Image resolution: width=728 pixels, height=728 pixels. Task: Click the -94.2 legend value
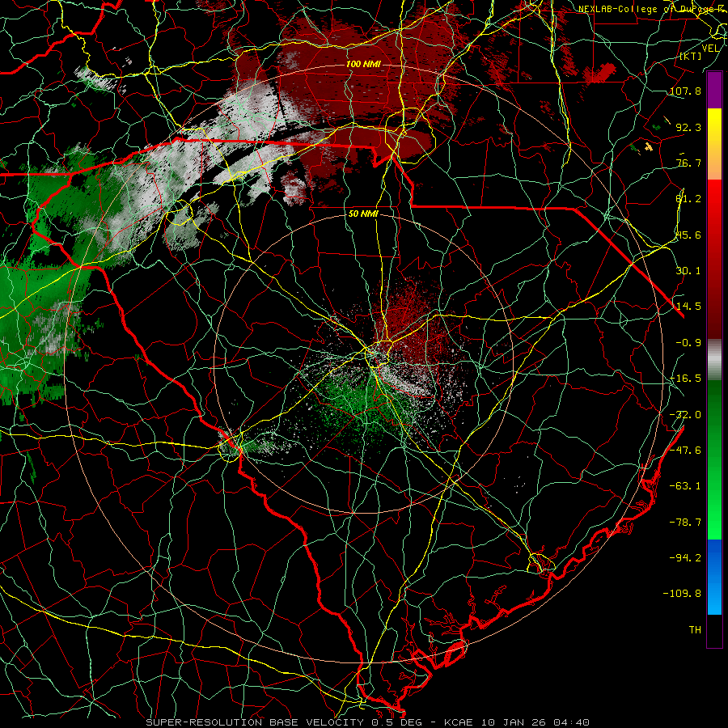[x=685, y=558]
